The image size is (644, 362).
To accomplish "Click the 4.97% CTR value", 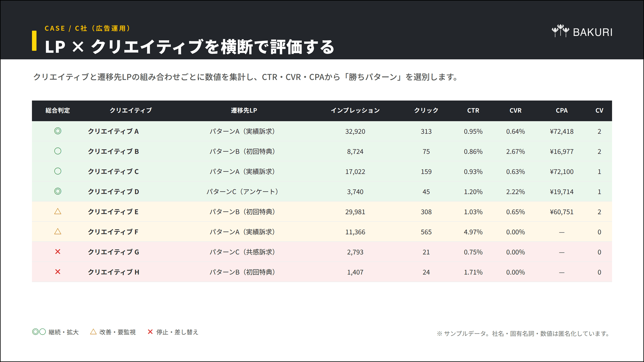I will point(473,232).
